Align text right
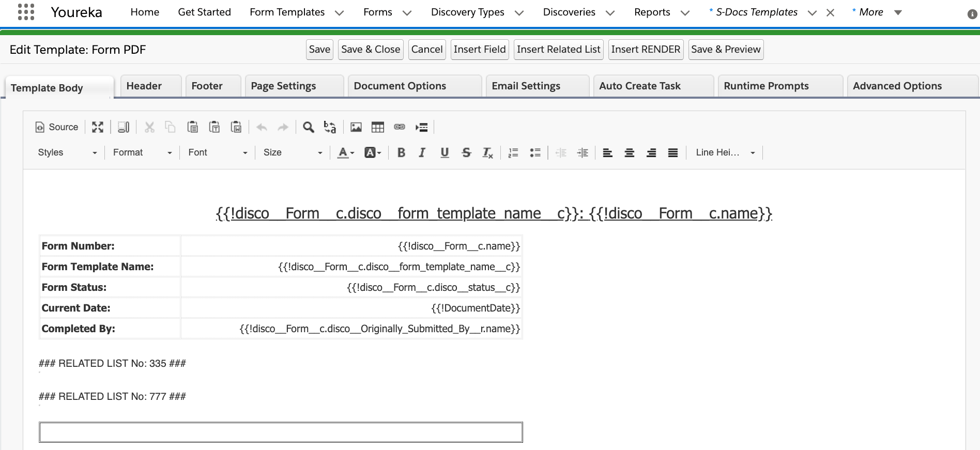 (x=651, y=152)
